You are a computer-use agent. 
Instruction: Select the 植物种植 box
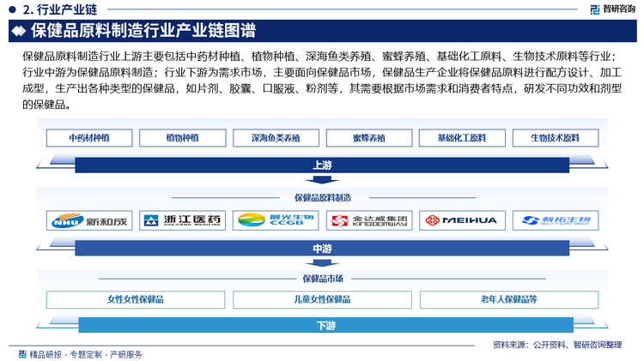click(182, 138)
